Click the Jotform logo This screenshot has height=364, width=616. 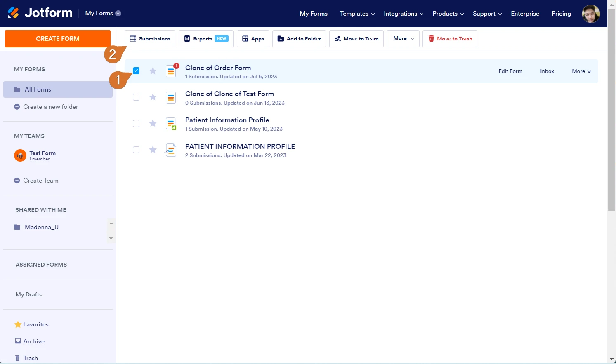coord(40,13)
